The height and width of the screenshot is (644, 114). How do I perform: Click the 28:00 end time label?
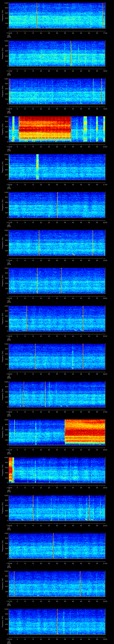point(105,450)
